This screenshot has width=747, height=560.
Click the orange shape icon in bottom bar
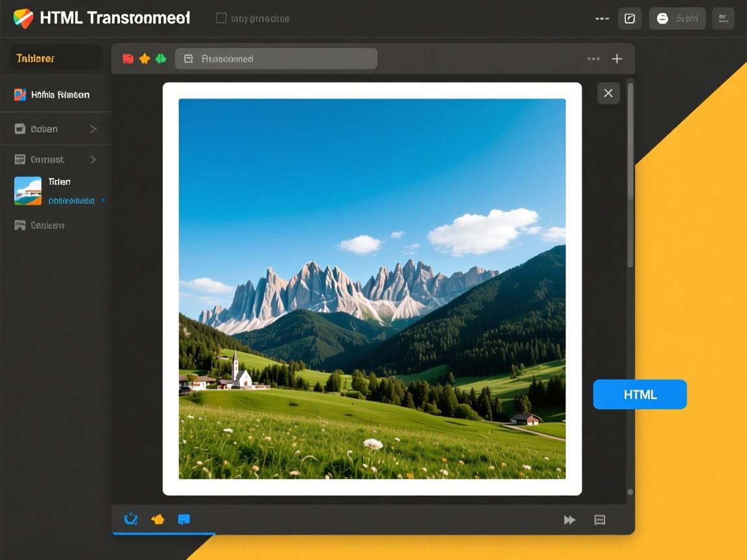click(x=158, y=519)
